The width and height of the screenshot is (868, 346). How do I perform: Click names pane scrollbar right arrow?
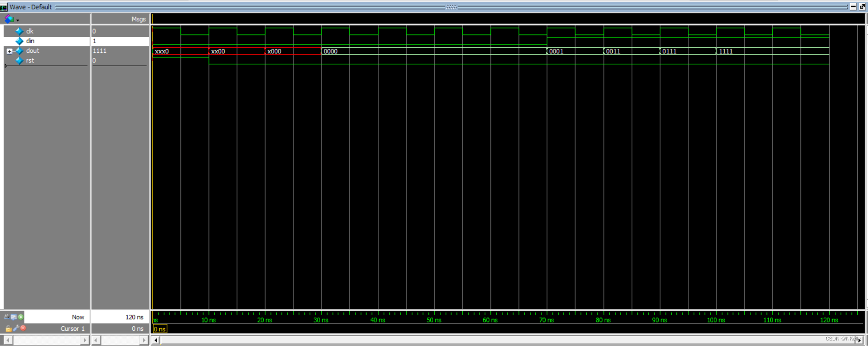coord(85,340)
